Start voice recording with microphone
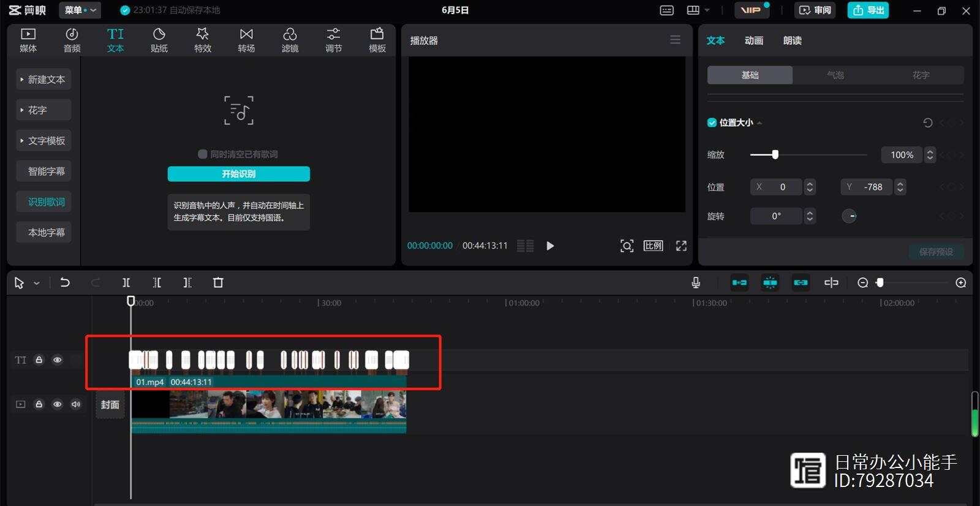This screenshot has width=980, height=506. coord(696,282)
